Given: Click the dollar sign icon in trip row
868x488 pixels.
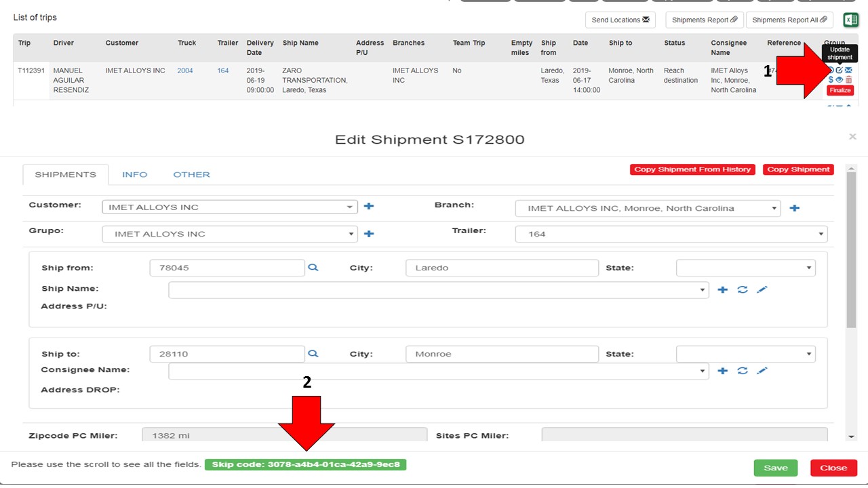Looking at the screenshot, I should (x=831, y=80).
